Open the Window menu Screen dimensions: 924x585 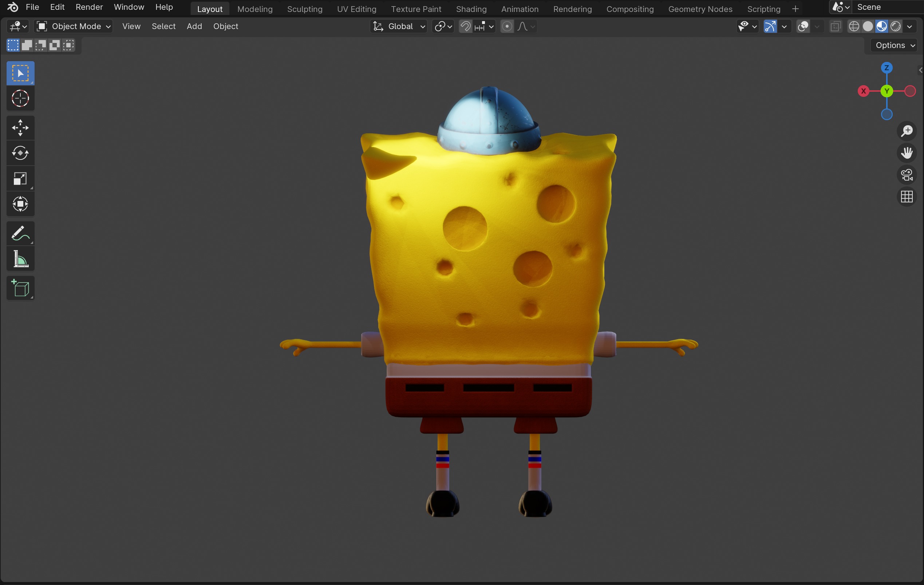pyautogui.click(x=129, y=7)
